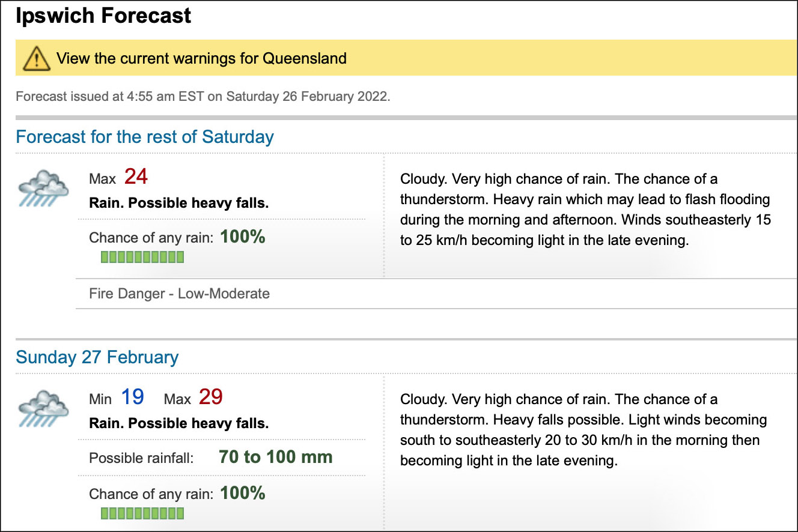This screenshot has width=798, height=532.
Task: Click Saturday's 100% chance of rain value
Action: (242, 237)
